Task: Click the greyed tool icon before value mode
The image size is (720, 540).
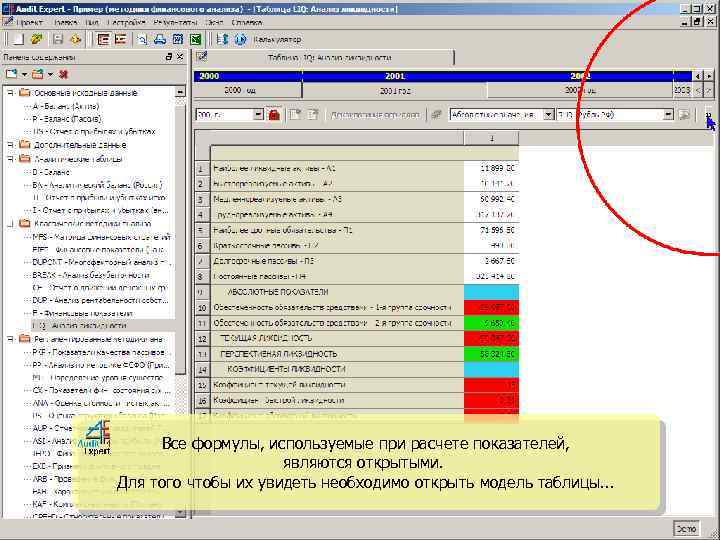Action: coord(437,114)
